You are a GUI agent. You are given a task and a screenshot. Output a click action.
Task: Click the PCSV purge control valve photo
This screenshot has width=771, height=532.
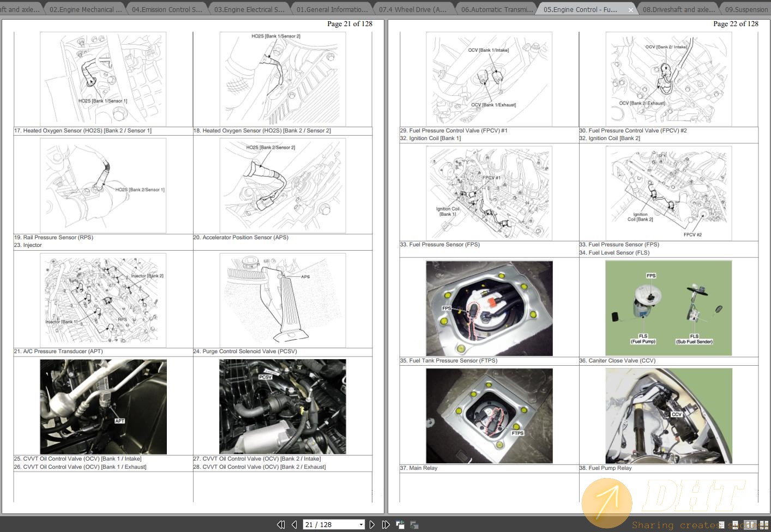point(282,407)
